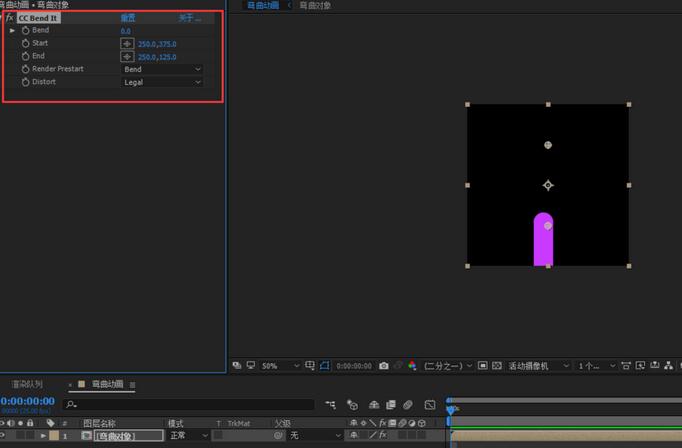Show channel and color management RGB icon
The width and height of the screenshot is (682, 448).
click(412, 366)
